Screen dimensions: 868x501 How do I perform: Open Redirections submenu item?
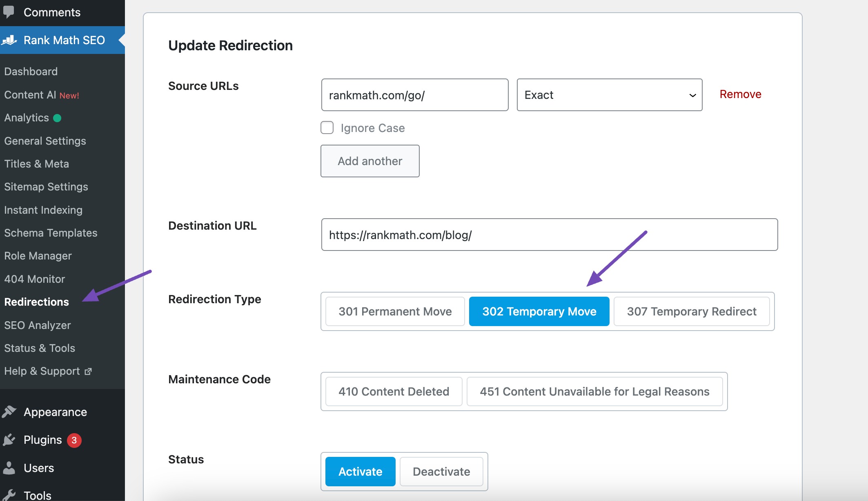point(36,302)
